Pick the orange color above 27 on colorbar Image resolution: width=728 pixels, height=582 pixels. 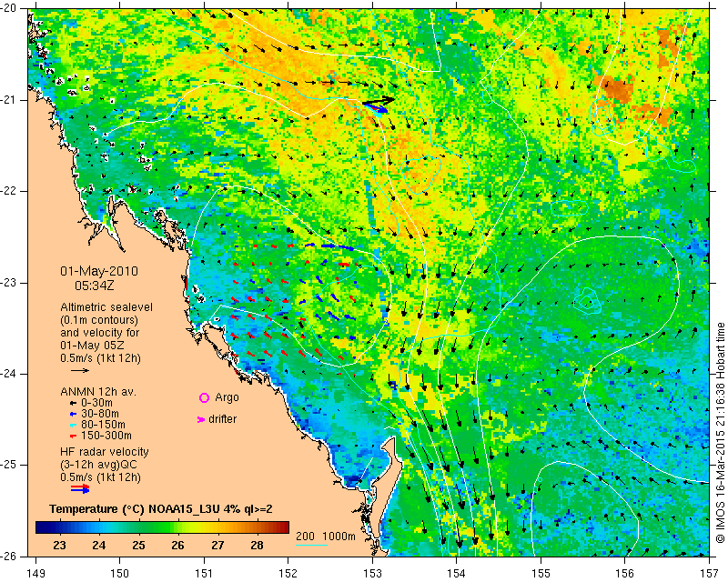pyautogui.click(x=217, y=527)
